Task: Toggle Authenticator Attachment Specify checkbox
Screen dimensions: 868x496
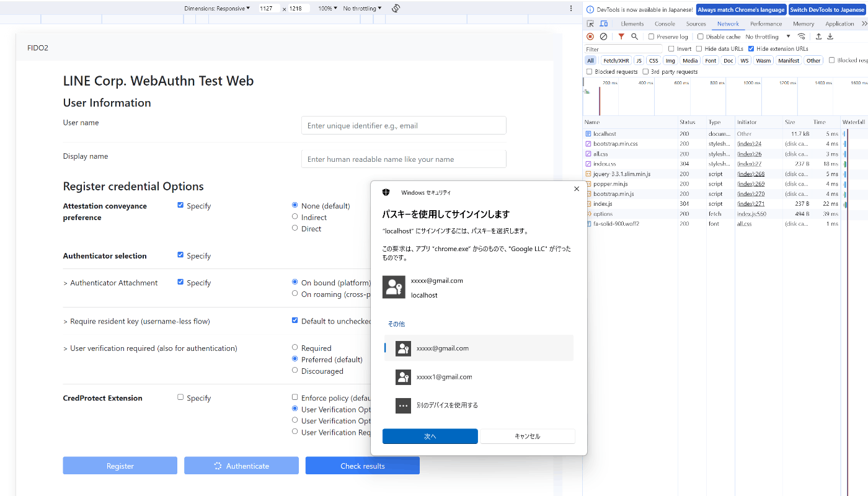Action: (180, 282)
